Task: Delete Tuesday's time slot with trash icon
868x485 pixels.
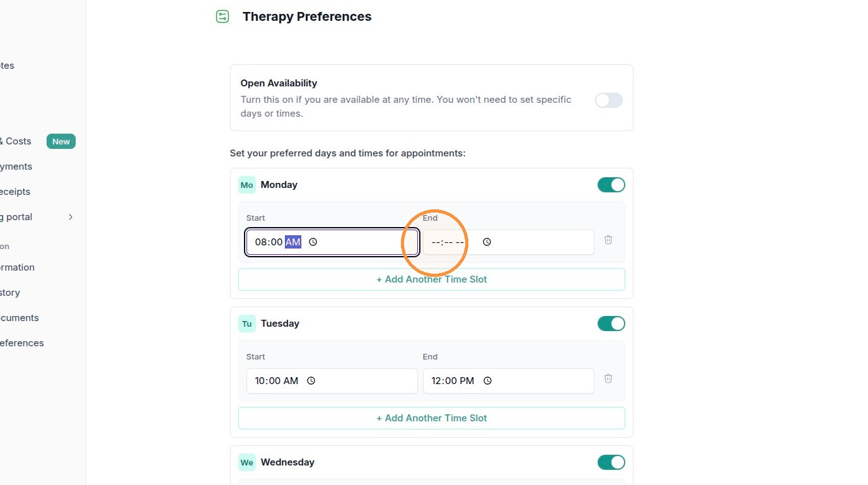Action: tap(608, 378)
